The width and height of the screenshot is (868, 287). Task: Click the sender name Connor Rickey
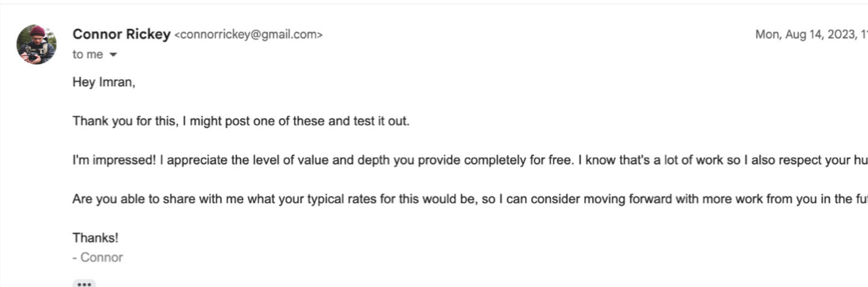121,34
